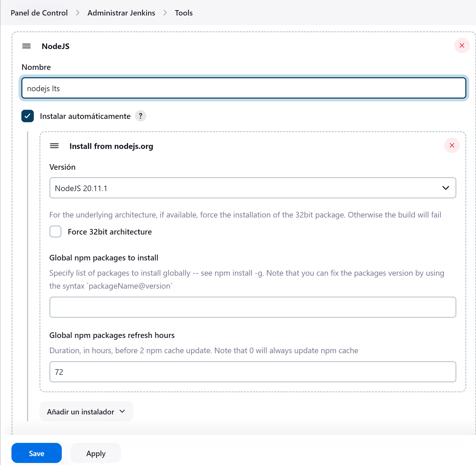Click the chevron on the Versión selector
The image size is (476, 465).
pos(446,188)
